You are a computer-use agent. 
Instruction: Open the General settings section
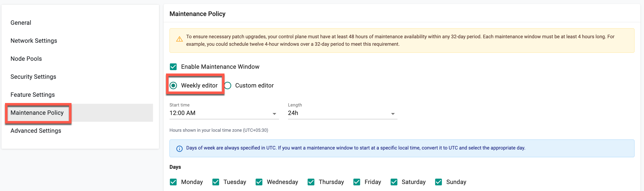pos(21,23)
